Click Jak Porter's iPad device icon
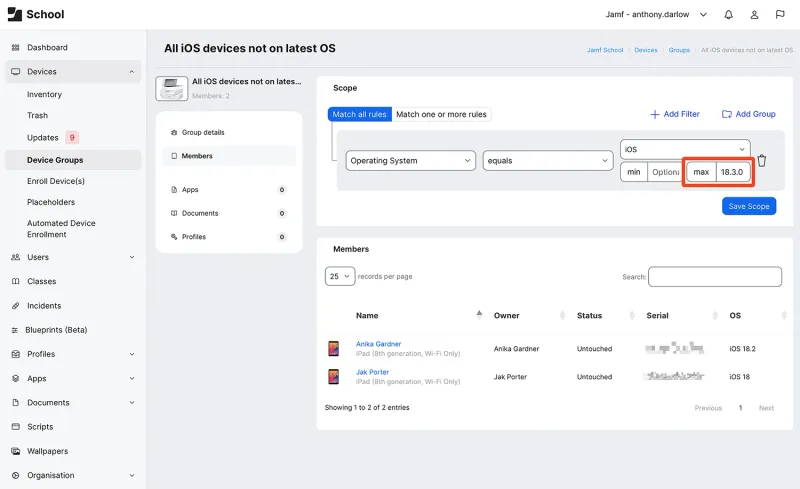800x489 pixels. 334,377
